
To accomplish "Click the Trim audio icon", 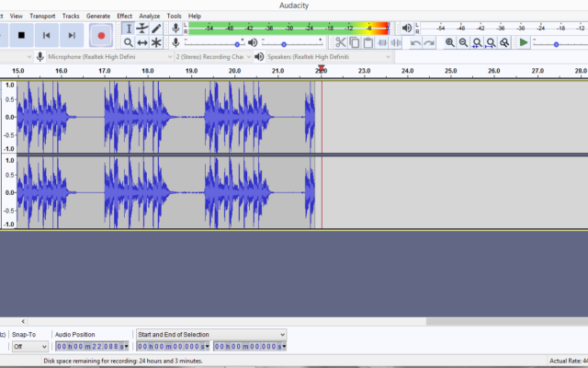I will tap(382, 42).
